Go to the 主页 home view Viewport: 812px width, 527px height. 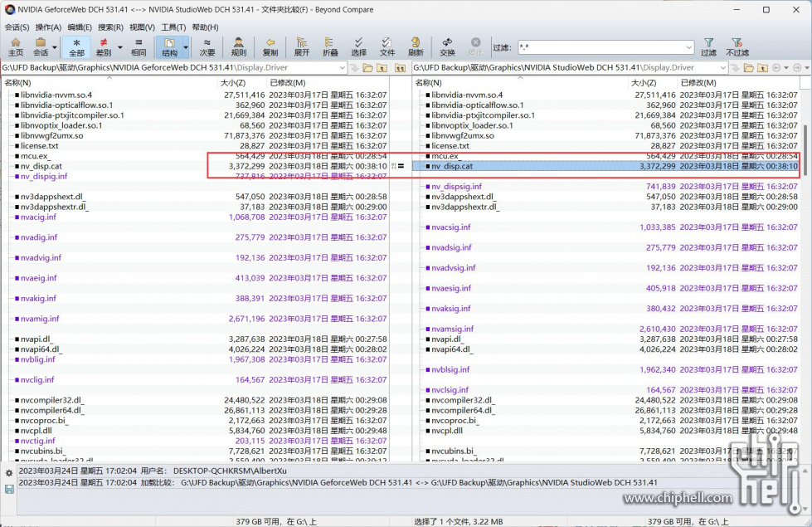click(16, 47)
